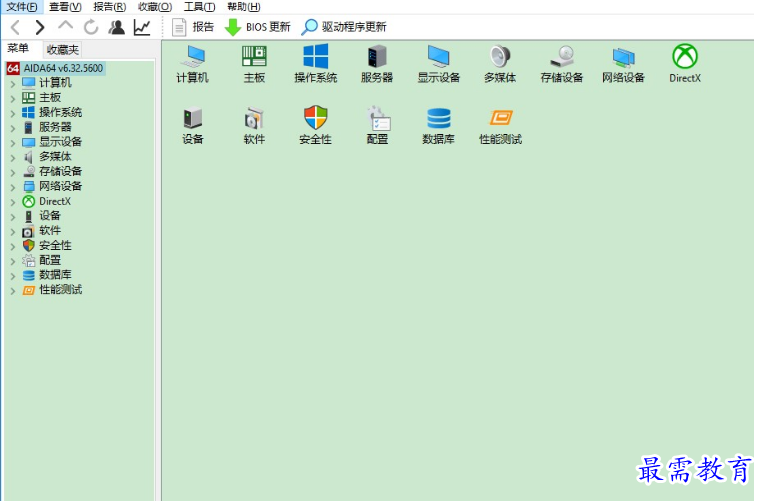Open the 数据库 database icon in main panel
This screenshot has height=501, width=760.
point(439,125)
